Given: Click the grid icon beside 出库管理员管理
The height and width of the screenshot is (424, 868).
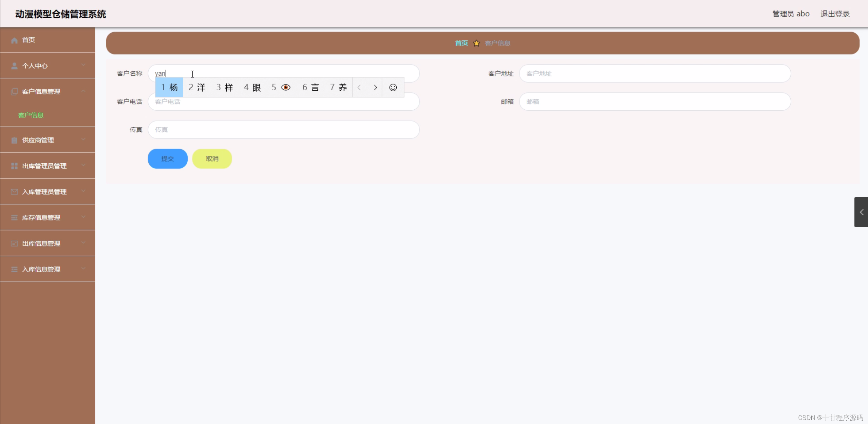Looking at the screenshot, I should pos(14,166).
